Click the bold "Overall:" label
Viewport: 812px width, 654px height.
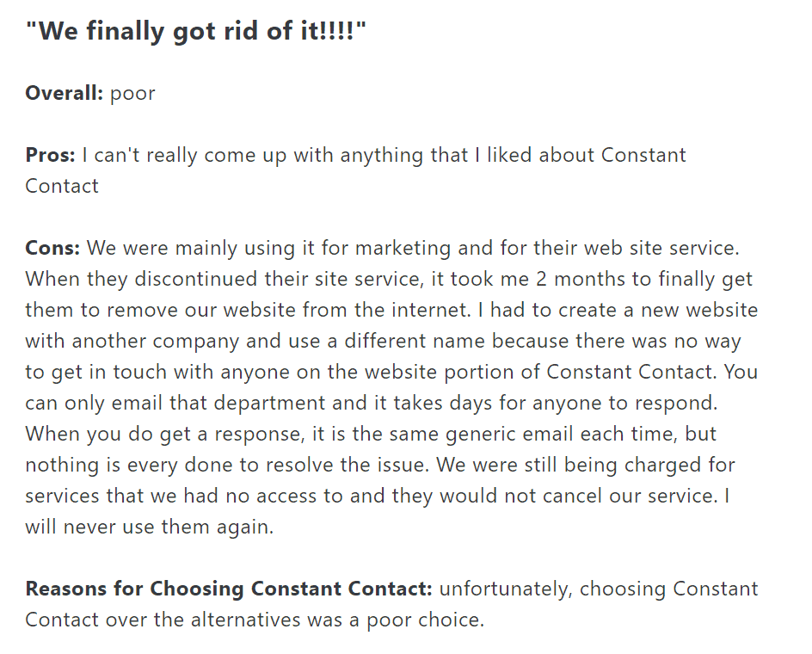[65, 93]
